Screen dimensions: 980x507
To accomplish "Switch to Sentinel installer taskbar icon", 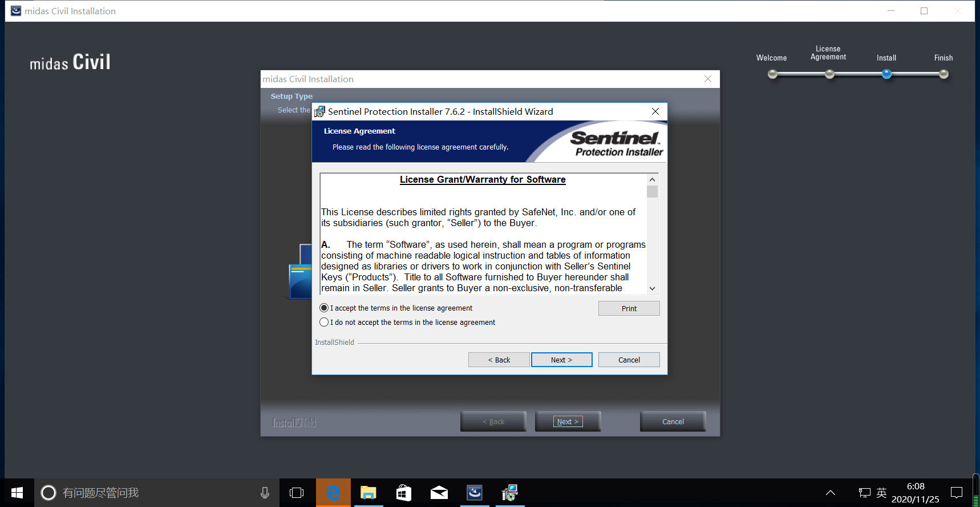I will click(x=509, y=493).
